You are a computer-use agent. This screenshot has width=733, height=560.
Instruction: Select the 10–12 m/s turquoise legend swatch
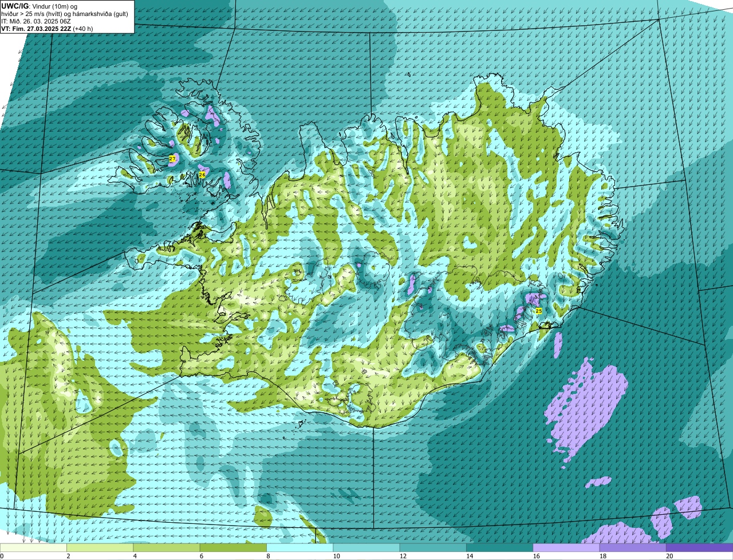[x=366, y=547]
